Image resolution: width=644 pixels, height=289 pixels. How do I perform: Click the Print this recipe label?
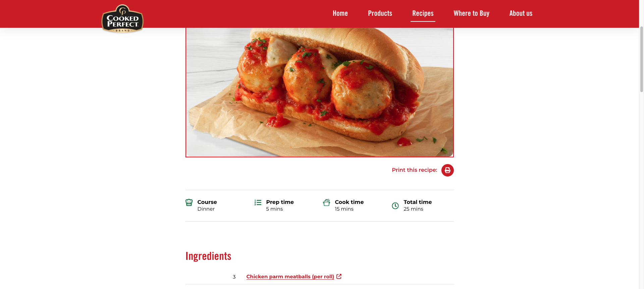[415, 170]
